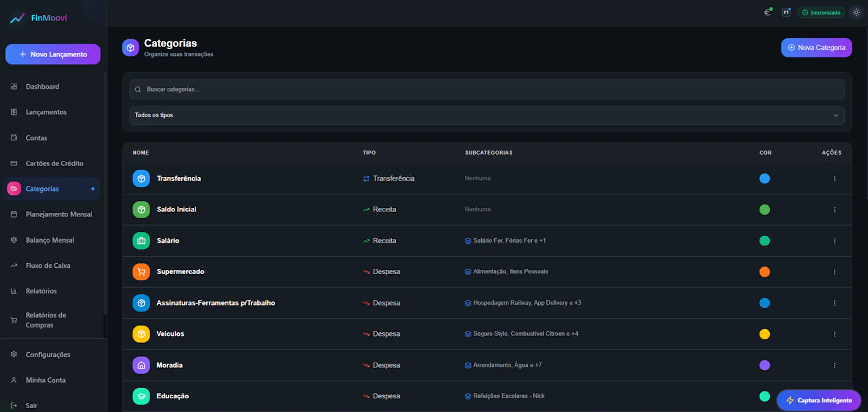Open the PT language selector
This screenshot has height=412, width=868.
click(x=786, y=12)
